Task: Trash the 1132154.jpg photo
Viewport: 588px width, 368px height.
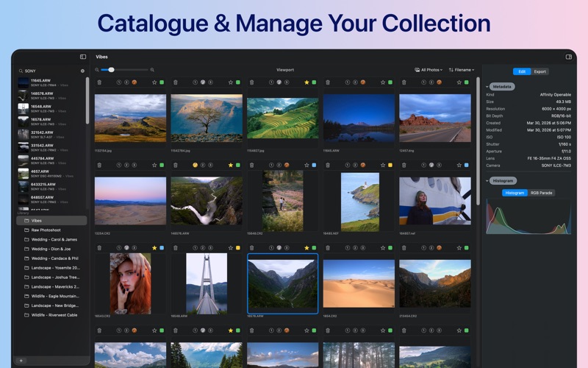Action: [x=99, y=82]
